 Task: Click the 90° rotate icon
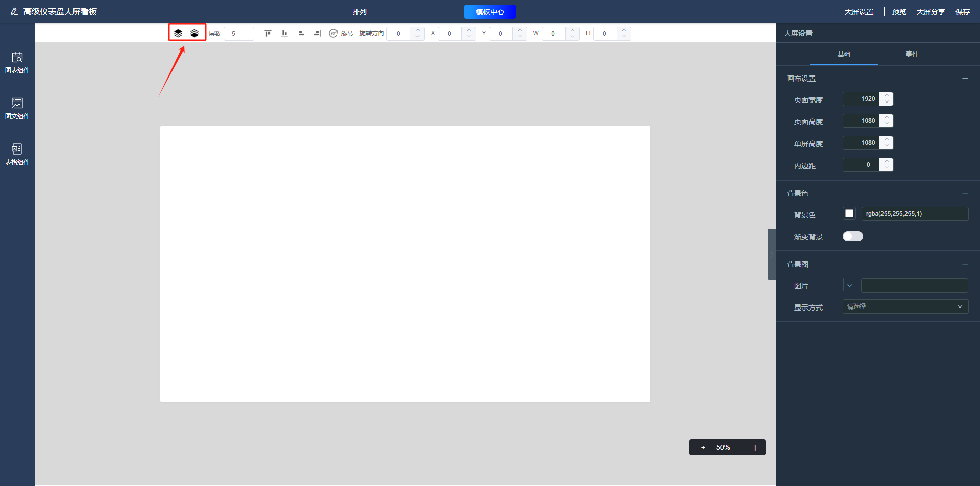[333, 33]
